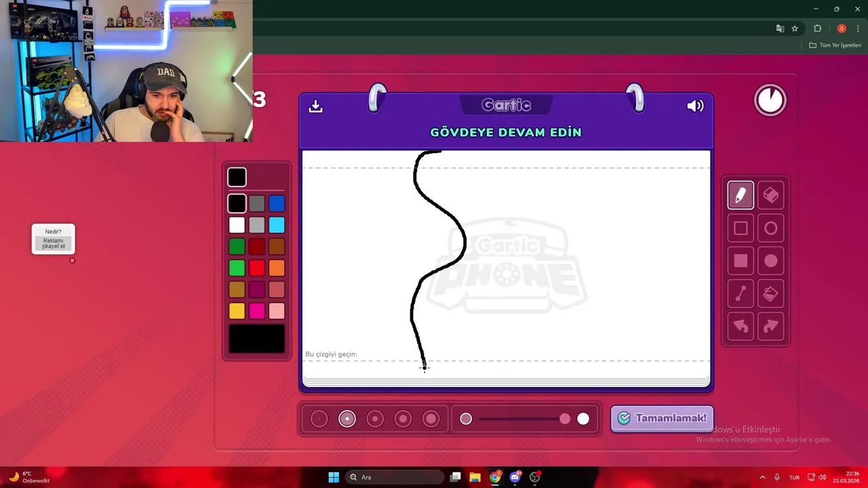The image size is (868, 488).
Task: Open File Explorer from taskbar
Action: [475, 477]
